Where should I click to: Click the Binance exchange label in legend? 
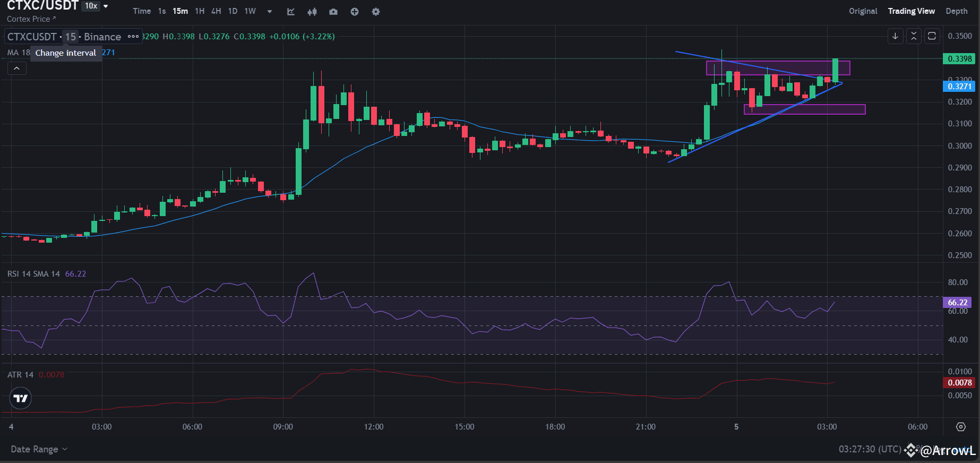tap(102, 37)
